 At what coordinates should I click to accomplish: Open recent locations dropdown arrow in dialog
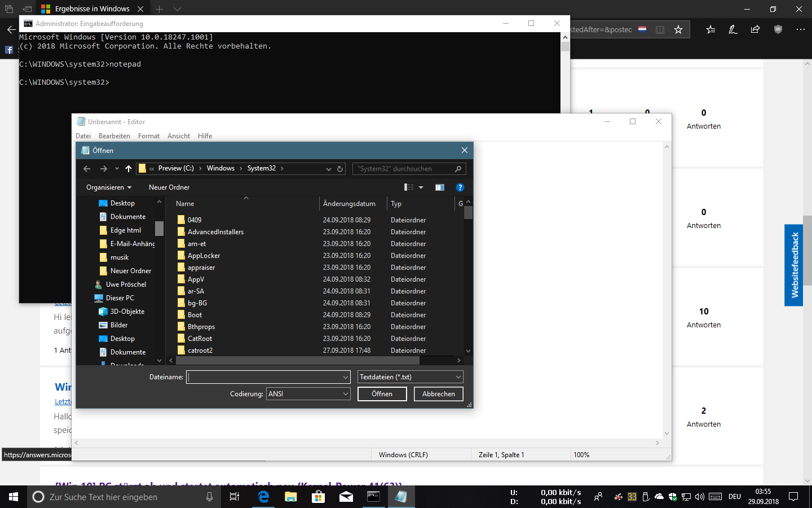click(117, 169)
